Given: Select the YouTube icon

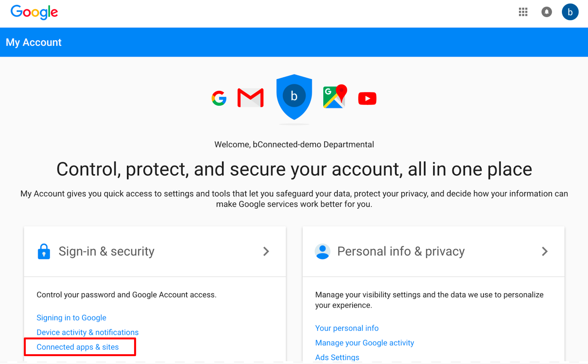Looking at the screenshot, I should (367, 98).
